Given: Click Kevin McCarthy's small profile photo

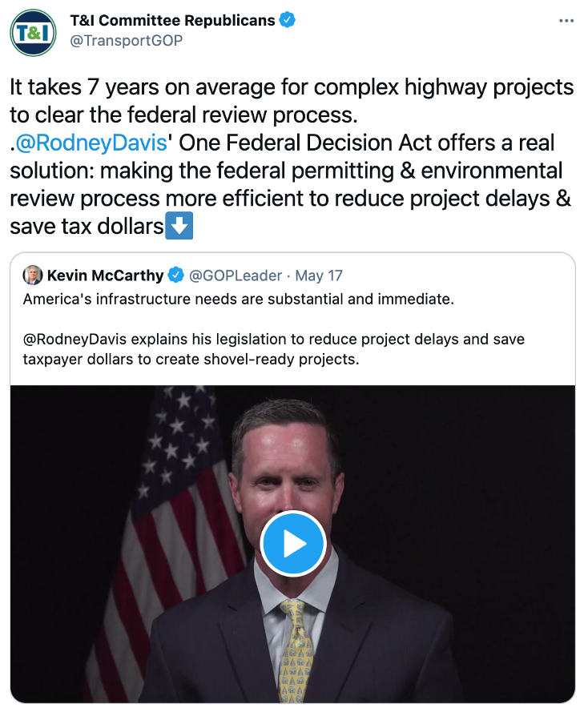Looking at the screenshot, I should click(33, 276).
